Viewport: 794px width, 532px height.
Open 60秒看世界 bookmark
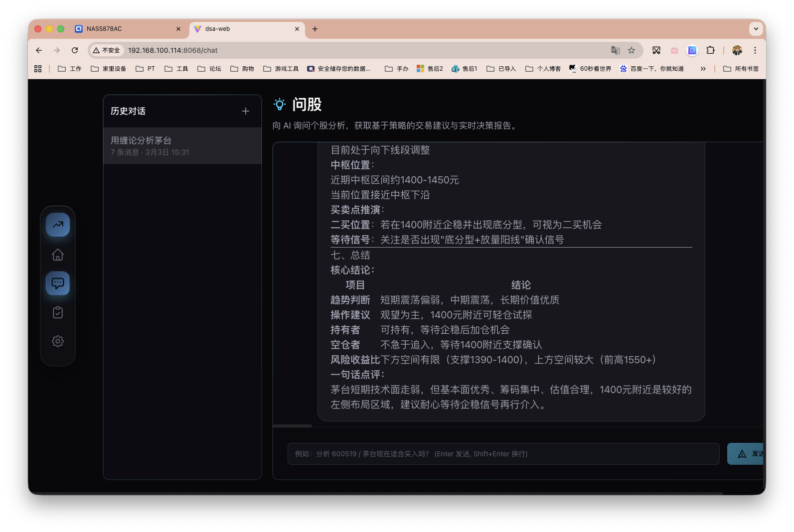pos(590,69)
